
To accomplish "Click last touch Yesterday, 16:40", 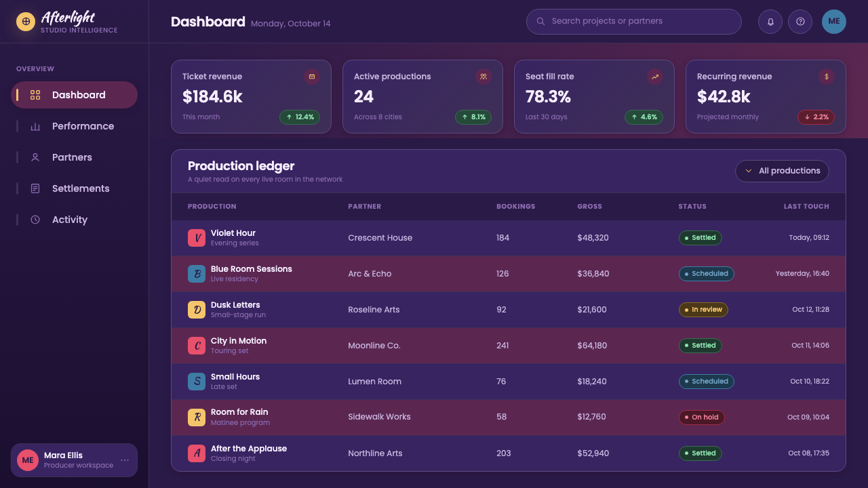I will tap(802, 274).
